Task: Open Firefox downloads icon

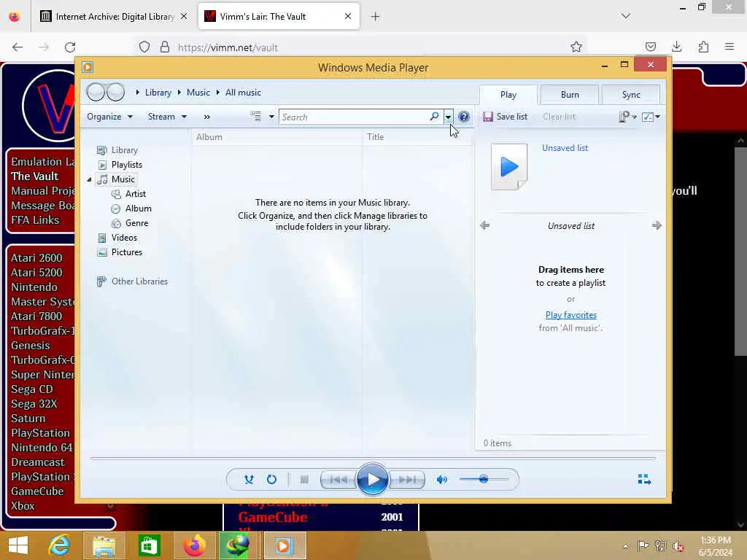Action: tap(676, 47)
